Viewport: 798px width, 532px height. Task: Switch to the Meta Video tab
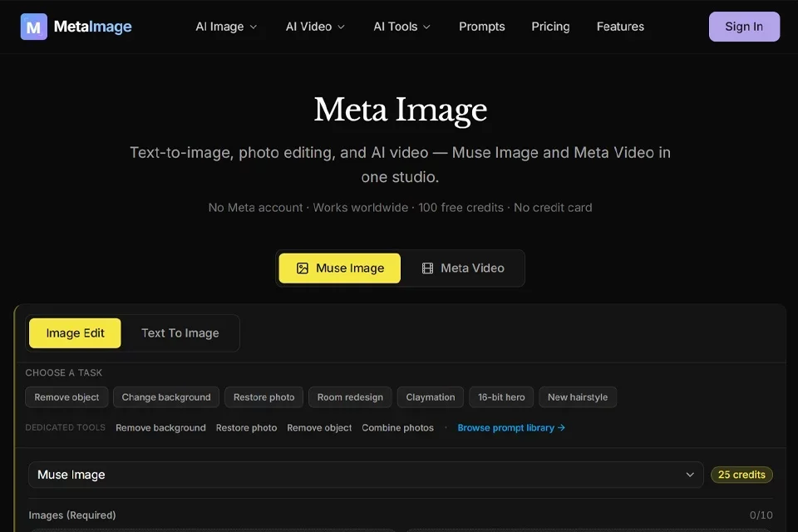tap(463, 268)
